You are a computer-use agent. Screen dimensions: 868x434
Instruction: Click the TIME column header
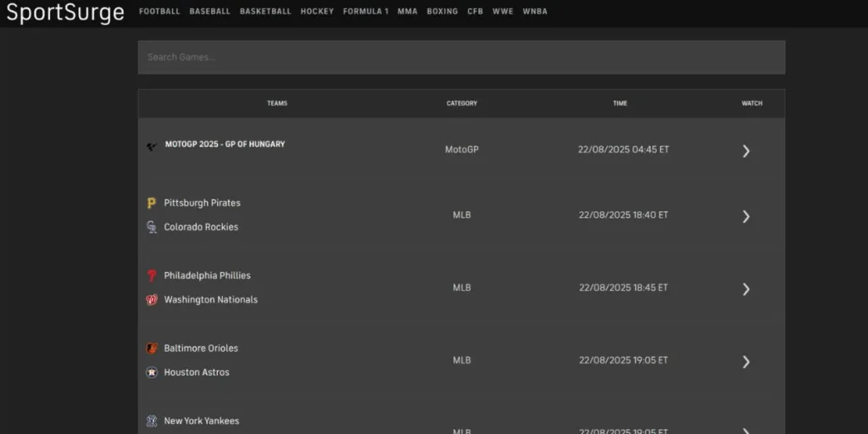(x=620, y=103)
